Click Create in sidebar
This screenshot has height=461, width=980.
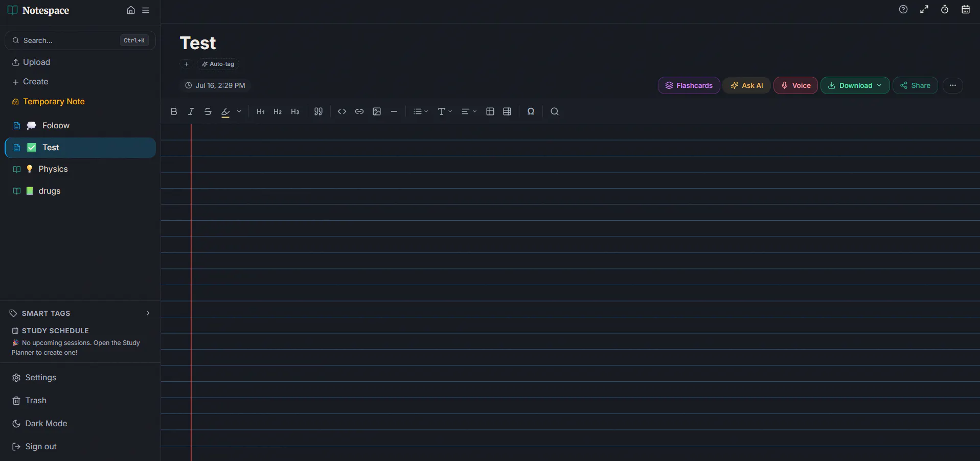tap(30, 82)
